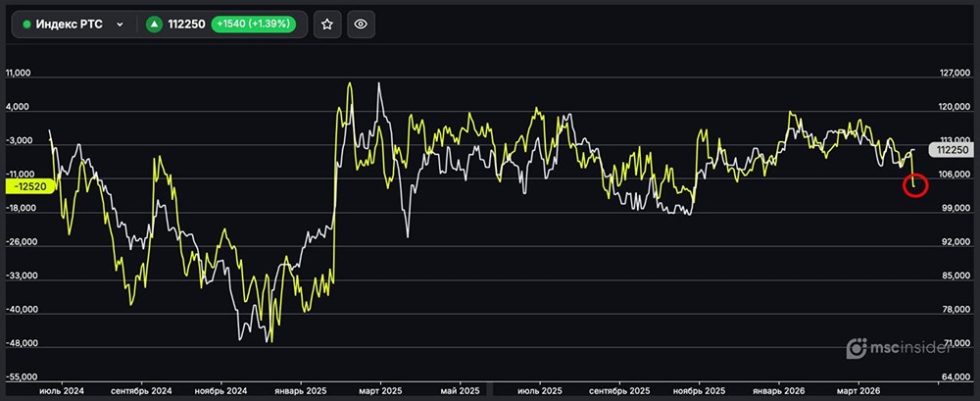The image size is (980, 401).
Task: Open the Индекс РТС instrument selector
Action: click(73, 25)
